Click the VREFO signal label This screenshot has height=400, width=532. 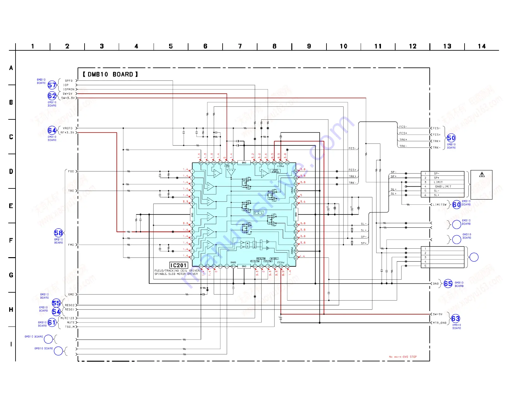[x=67, y=128]
